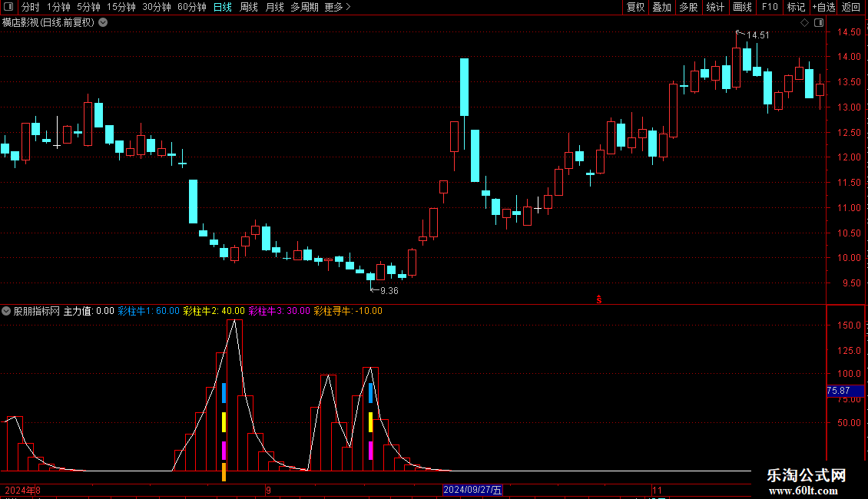Switch to the 月线 monthly chart
This screenshot has height=499, width=868.
click(274, 7)
